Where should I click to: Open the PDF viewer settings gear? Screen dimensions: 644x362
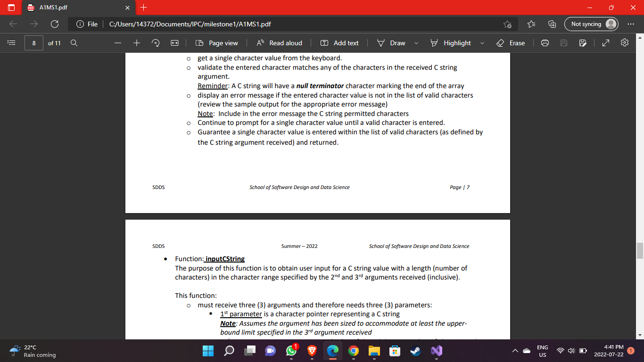pos(624,42)
